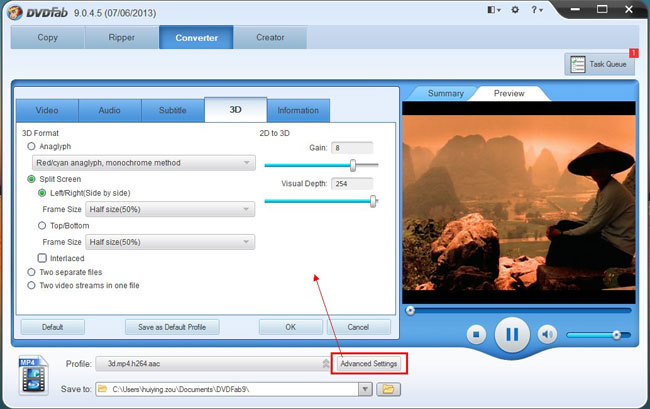Open Advanced Settings
This screenshot has height=409, width=650.
click(369, 363)
